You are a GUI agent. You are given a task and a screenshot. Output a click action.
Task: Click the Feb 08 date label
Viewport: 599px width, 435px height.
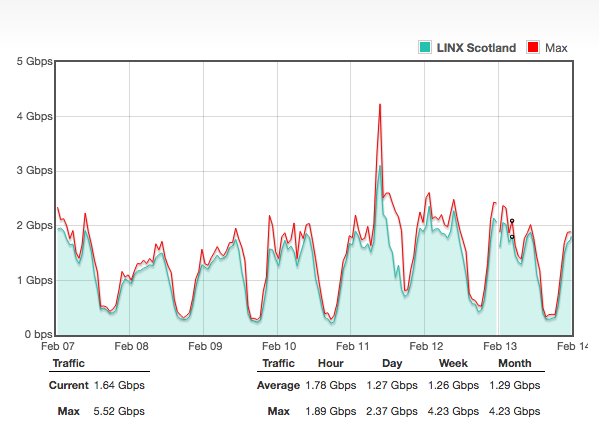pyautogui.click(x=131, y=346)
